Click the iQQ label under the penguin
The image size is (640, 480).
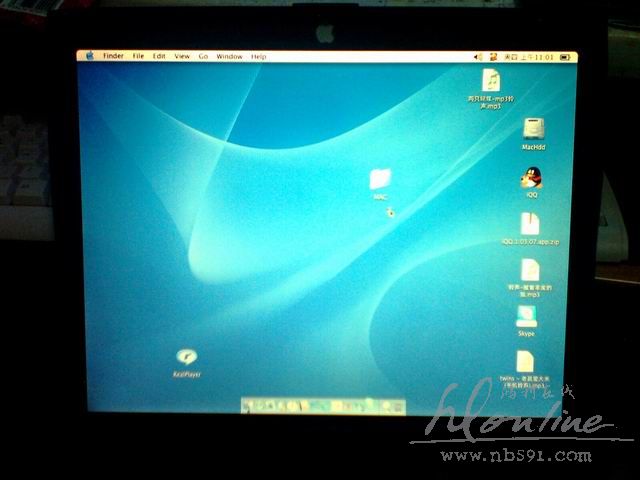[x=531, y=195]
